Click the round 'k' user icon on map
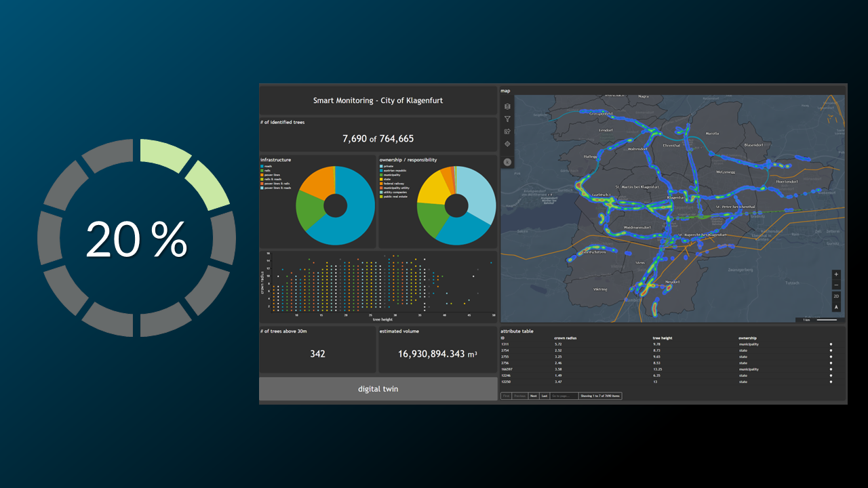868x488 pixels. 507,162
